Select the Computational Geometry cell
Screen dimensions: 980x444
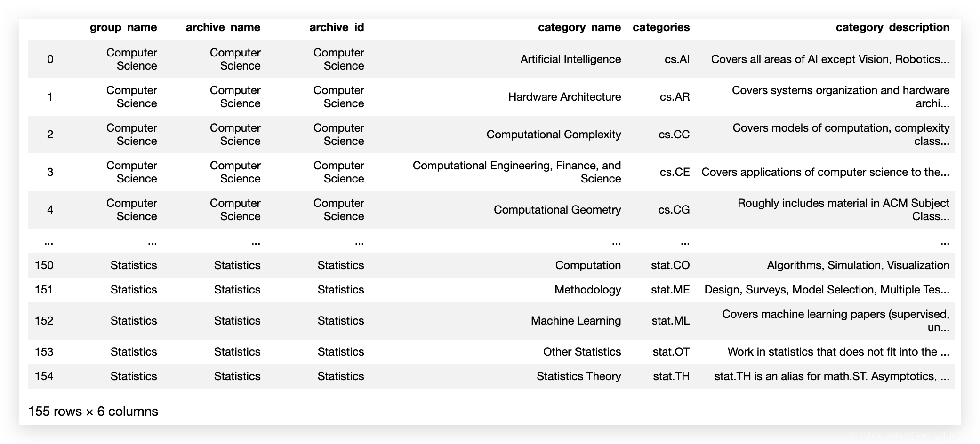(557, 210)
